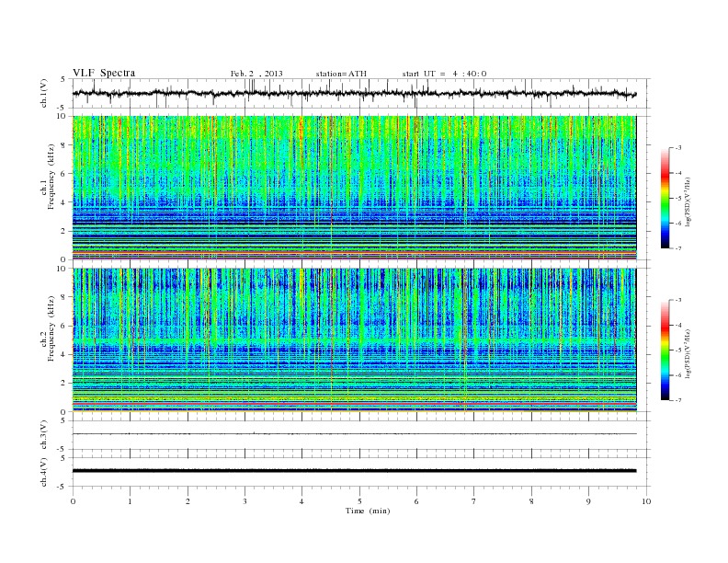Click tick label '1' on the Time axis
The image size is (728, 563).
pyautogui.click(x=130, y=501)
